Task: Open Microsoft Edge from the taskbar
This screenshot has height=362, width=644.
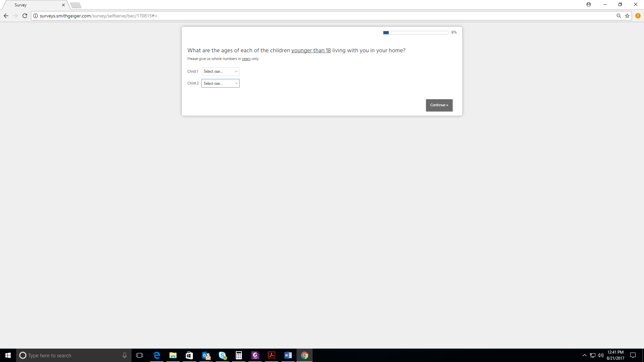Action: 157,355
